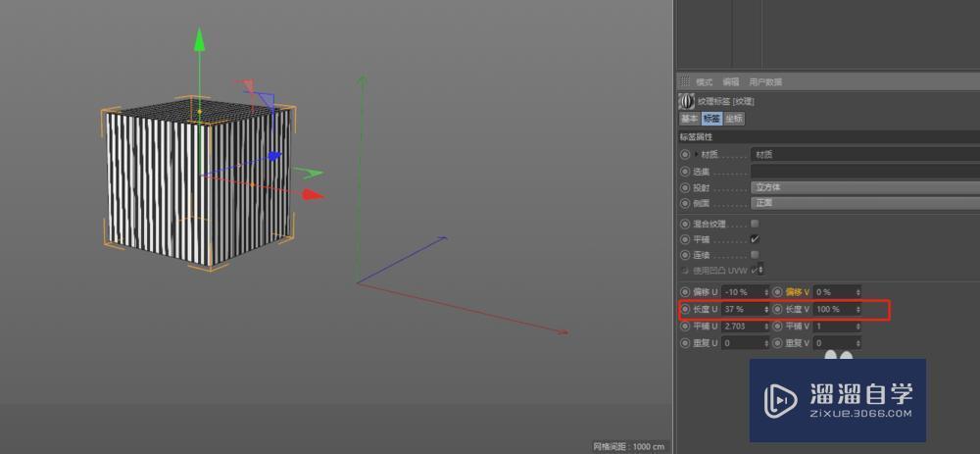Click the animation dot beside 混合纹理

coord(685,224)
